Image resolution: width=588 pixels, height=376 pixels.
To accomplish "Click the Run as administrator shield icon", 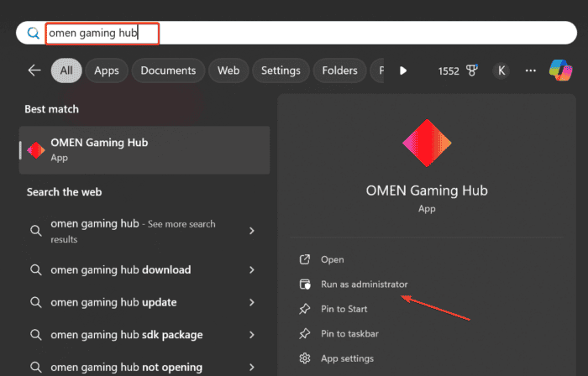I will 305,285.
